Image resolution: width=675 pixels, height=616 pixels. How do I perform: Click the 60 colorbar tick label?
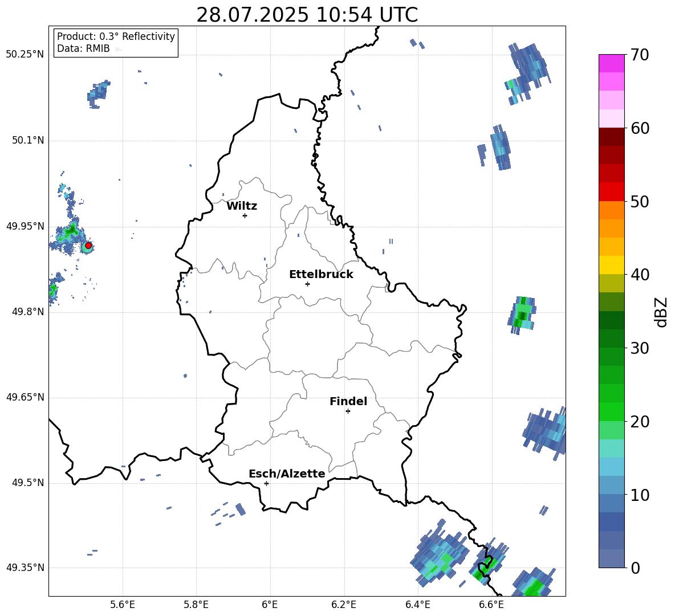point(640,128)
